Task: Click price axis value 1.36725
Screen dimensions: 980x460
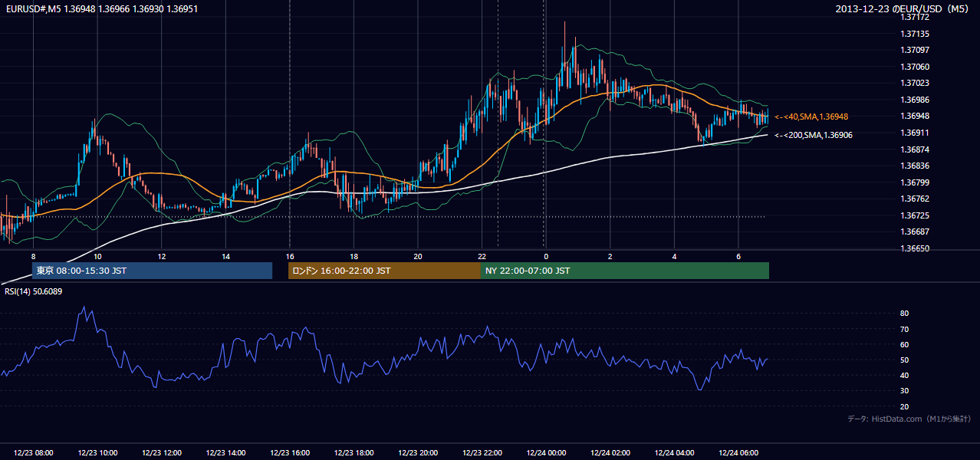Action: (x=915, y=215)
